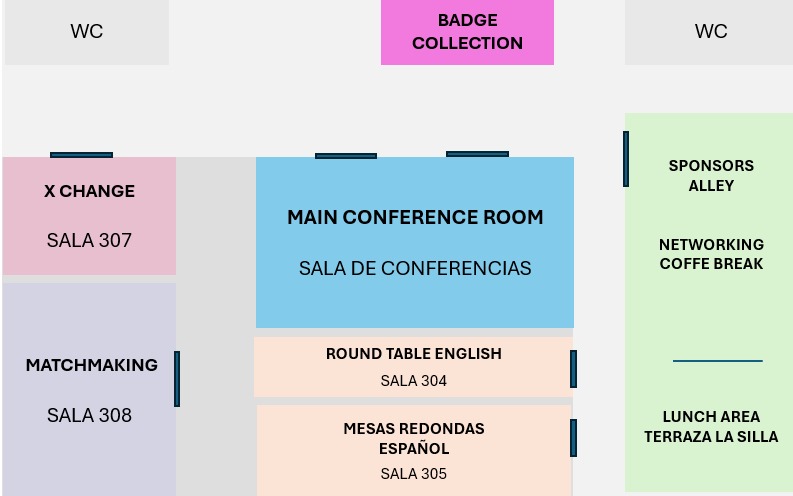Click the left WC restroom block
The image size is (793, 496).
[86, 32]
